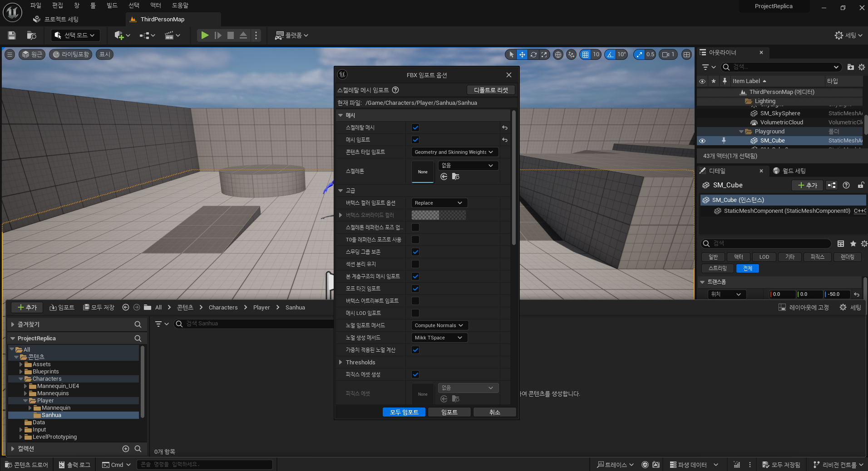Open 플랫폼 dropdown in toolbar
Image resolution: width=868 pixels, height=471 pixels.
291,35
